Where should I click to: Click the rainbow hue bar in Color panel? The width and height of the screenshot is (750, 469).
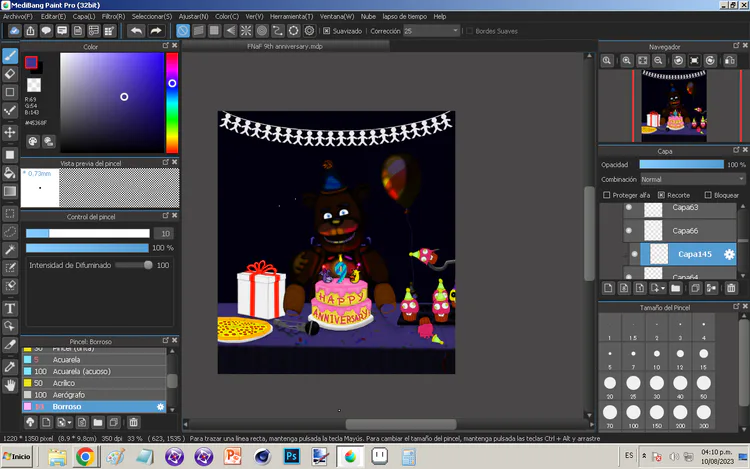(x=172, y=103)
